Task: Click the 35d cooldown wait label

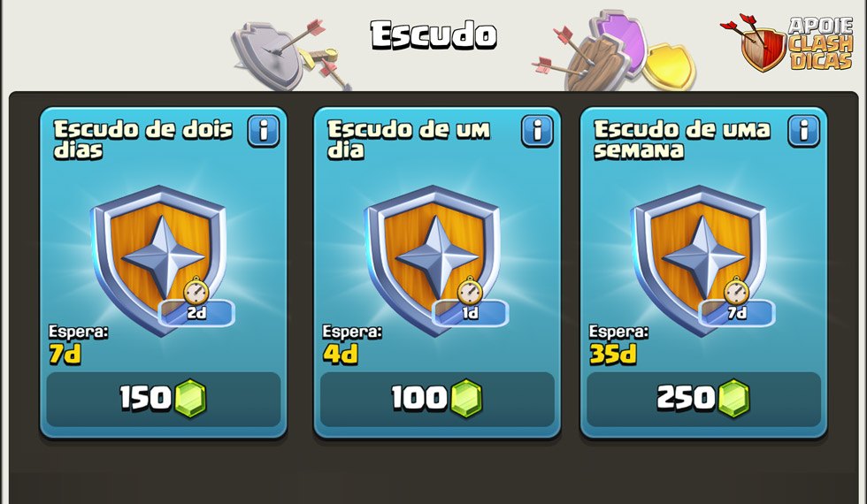Action: pyautogui.click(x=613, y=355)
